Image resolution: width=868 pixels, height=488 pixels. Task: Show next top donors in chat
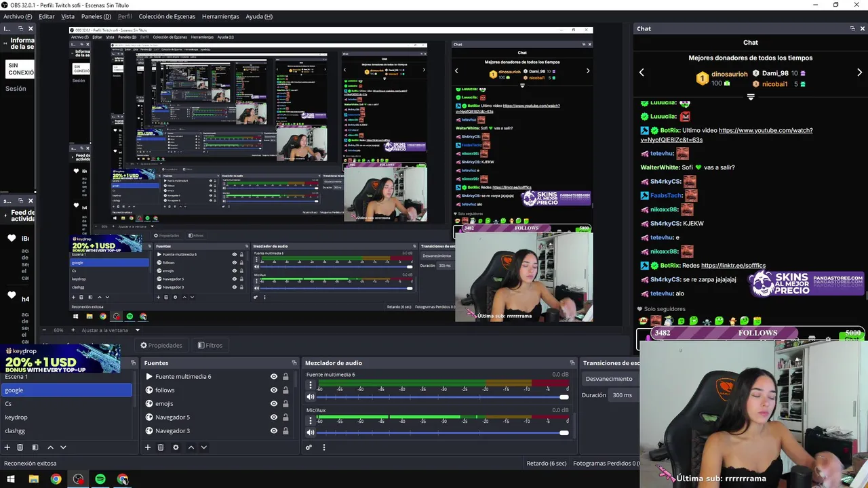pos(859,73)
